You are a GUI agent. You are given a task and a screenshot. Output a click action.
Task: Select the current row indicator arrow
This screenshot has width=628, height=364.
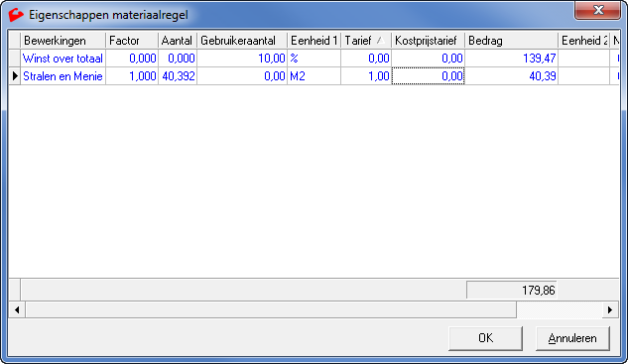click(15, 76)
